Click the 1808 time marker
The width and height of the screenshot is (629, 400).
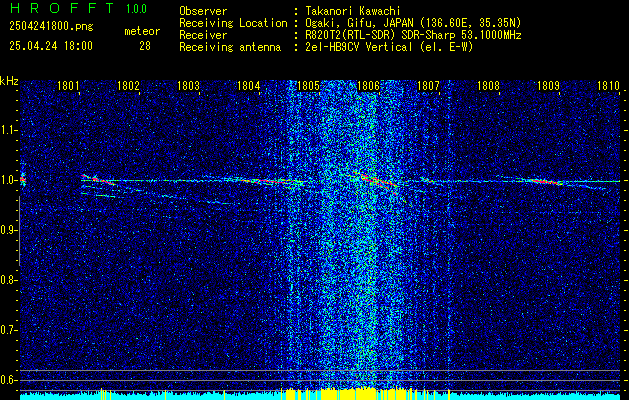[x=489, y=85]
